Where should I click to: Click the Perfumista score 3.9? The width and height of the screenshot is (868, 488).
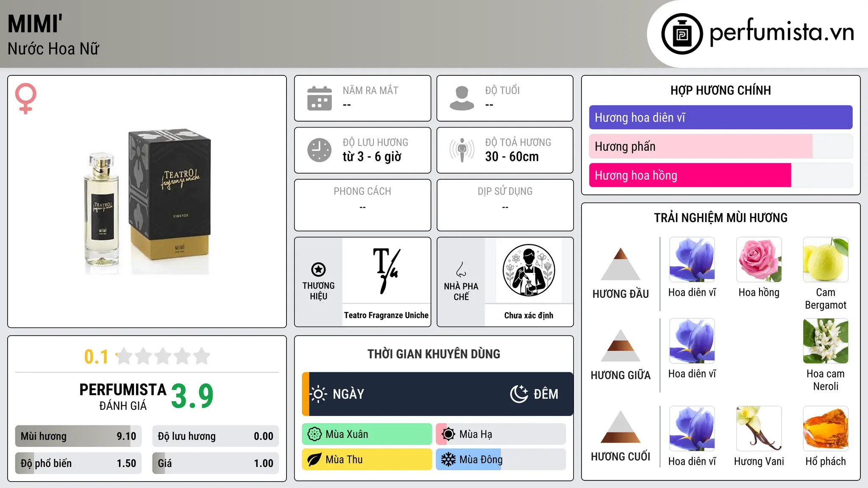pyautogui.click(x=192, y=396)
